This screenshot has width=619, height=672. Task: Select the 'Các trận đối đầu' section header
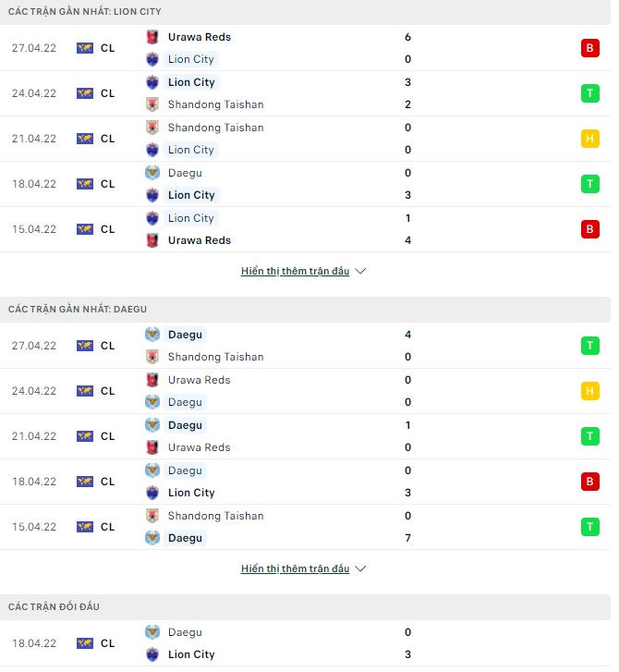coord(54,606)
